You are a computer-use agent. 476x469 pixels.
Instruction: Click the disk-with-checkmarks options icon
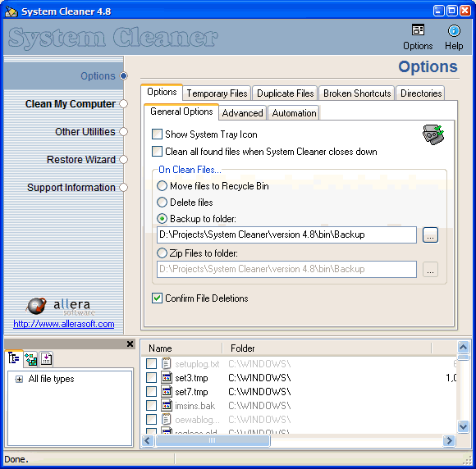point(433,134)
